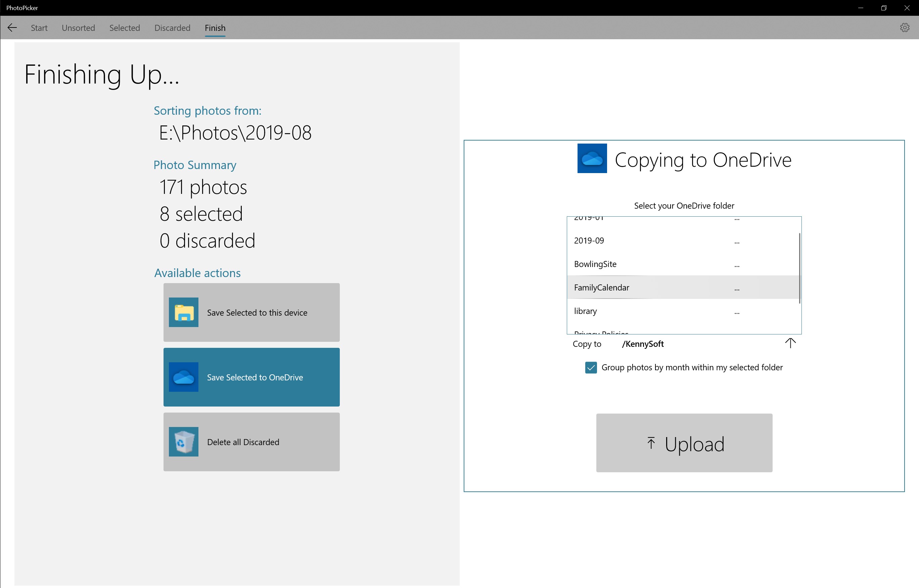Image resolution: width=919 pixels, height=588 pixels.
Task: Click the Upload button
Action: 684,443
